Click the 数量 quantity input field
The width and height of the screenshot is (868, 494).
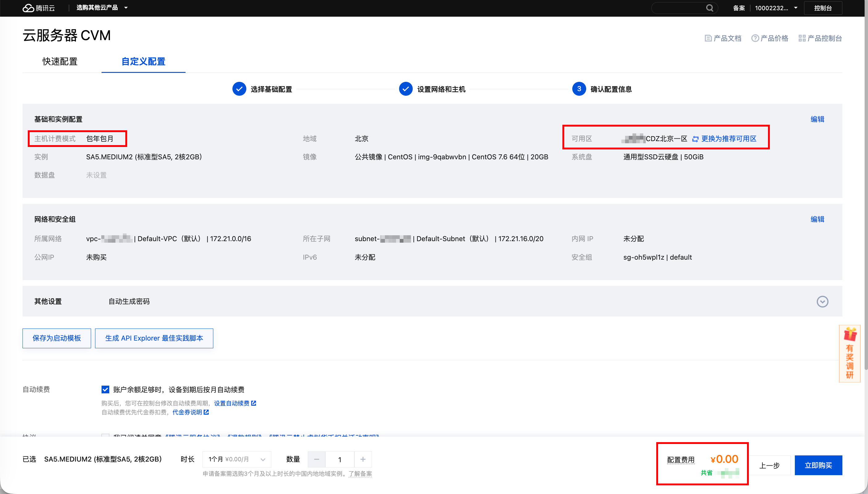click(340, 459)
